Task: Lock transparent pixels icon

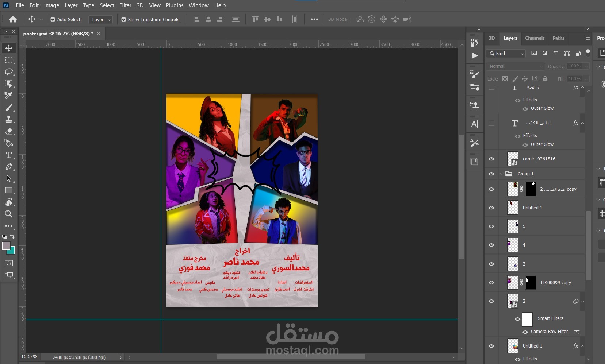Action: click(505, 79)
